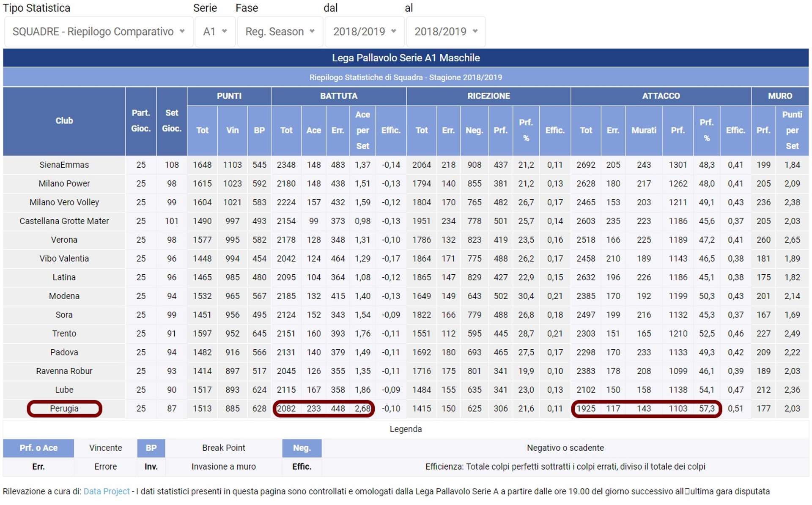Open the Tipo Statistica dropdown
The height and width of the screenshot is (505, 812).
tap(99, 32)
